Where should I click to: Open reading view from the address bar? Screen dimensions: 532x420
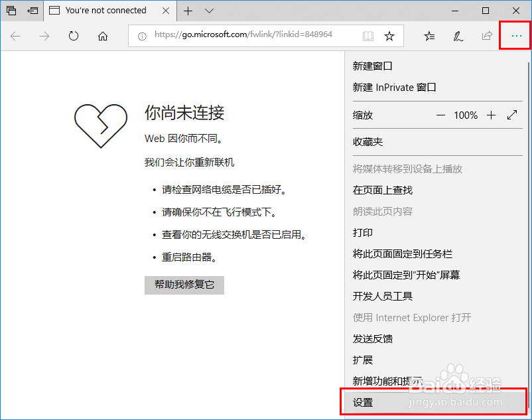pyautogui.click(x=367, y=36)
